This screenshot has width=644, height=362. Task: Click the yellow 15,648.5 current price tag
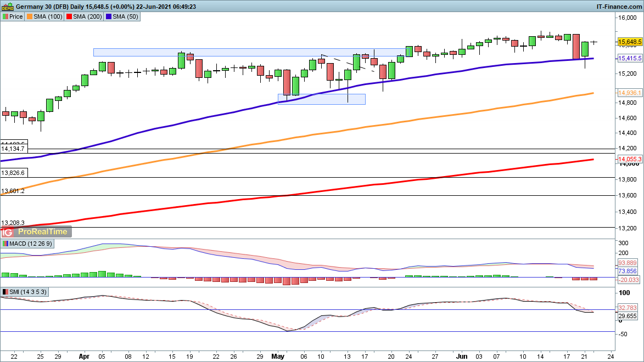630,42
